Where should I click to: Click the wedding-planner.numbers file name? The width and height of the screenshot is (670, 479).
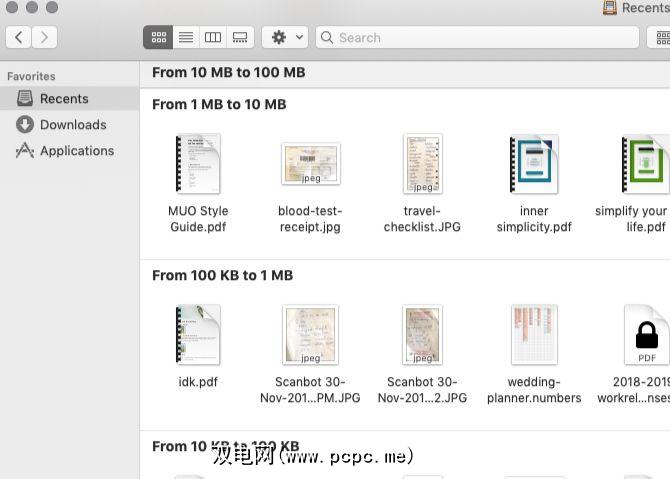click(534, 390)
